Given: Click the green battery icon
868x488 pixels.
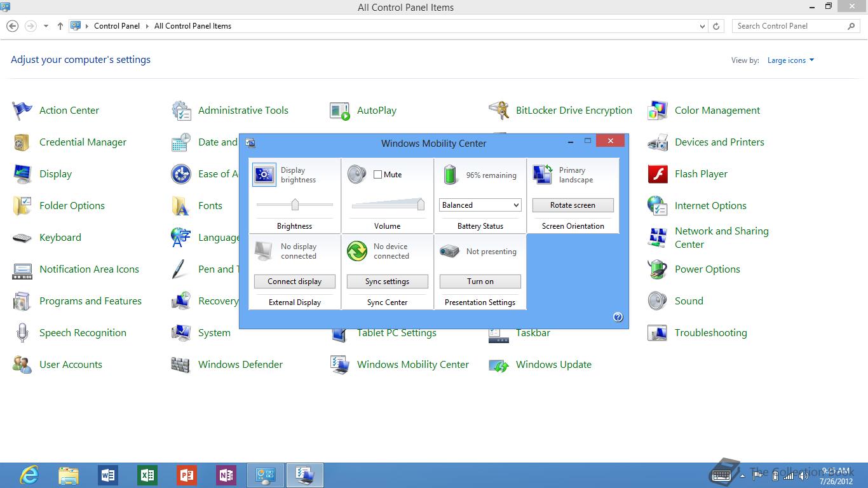Looking at the screenshot, I should click(x=450, y=175).
